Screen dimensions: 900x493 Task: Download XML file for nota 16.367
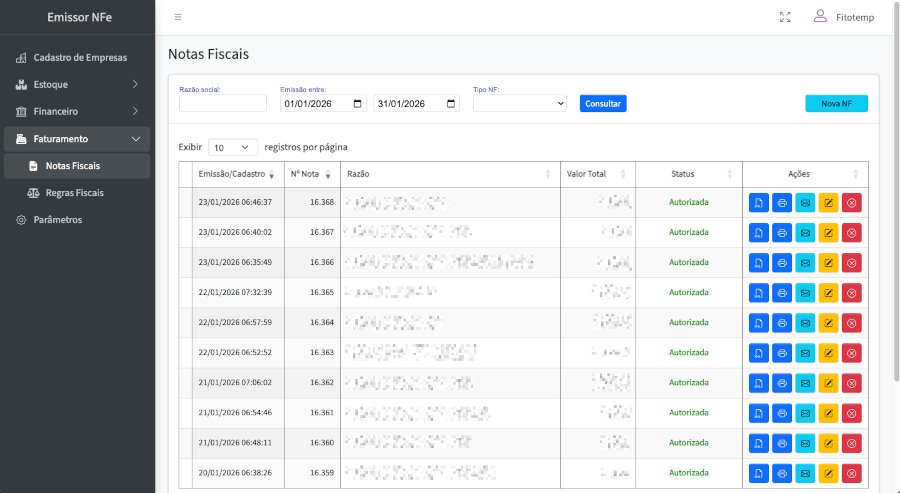point(759,233)
